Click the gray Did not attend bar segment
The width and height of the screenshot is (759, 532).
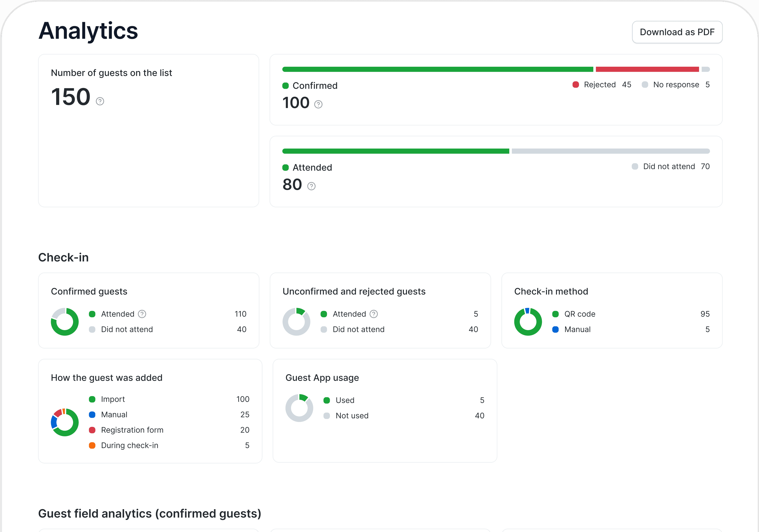click(610, 151)
